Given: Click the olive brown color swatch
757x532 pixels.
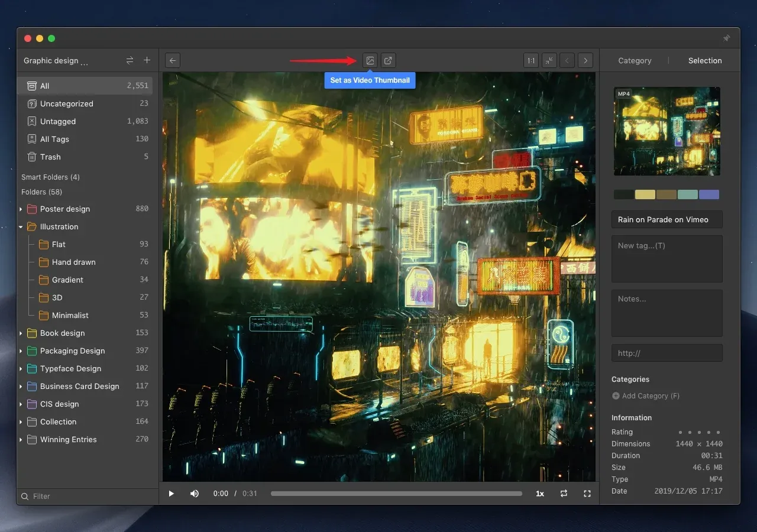Looking at the screenshot, I should [667, 194].
